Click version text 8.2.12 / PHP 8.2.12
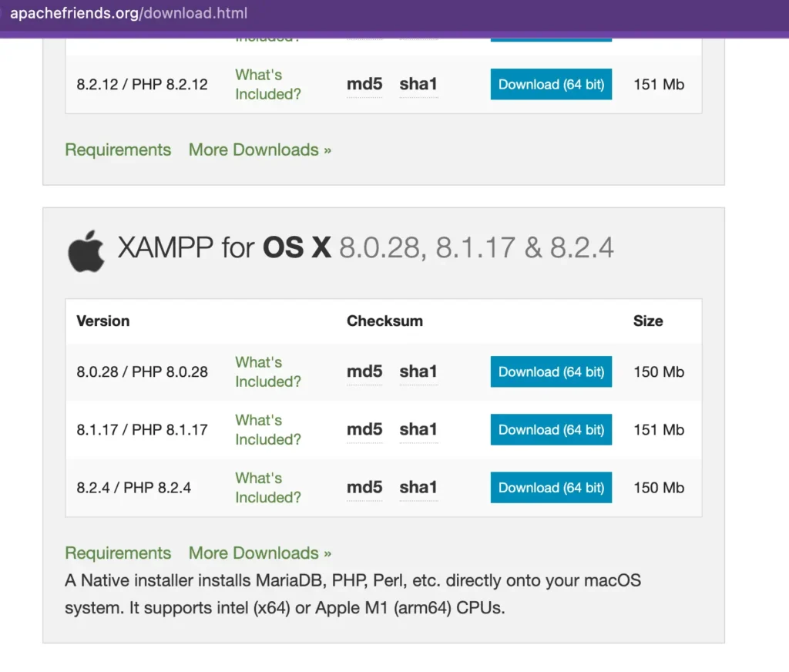Screen dimensions: 789x672 click(142, 85)
